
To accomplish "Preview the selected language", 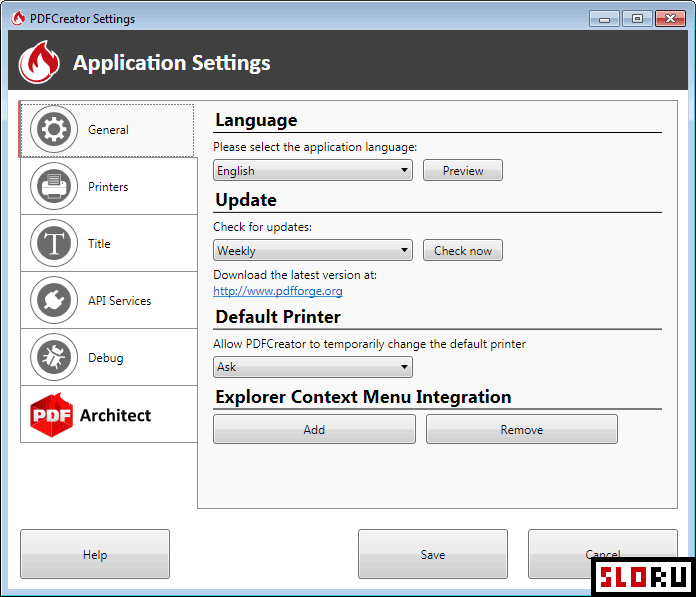I will pyautogui.click(x=463, y=170).
